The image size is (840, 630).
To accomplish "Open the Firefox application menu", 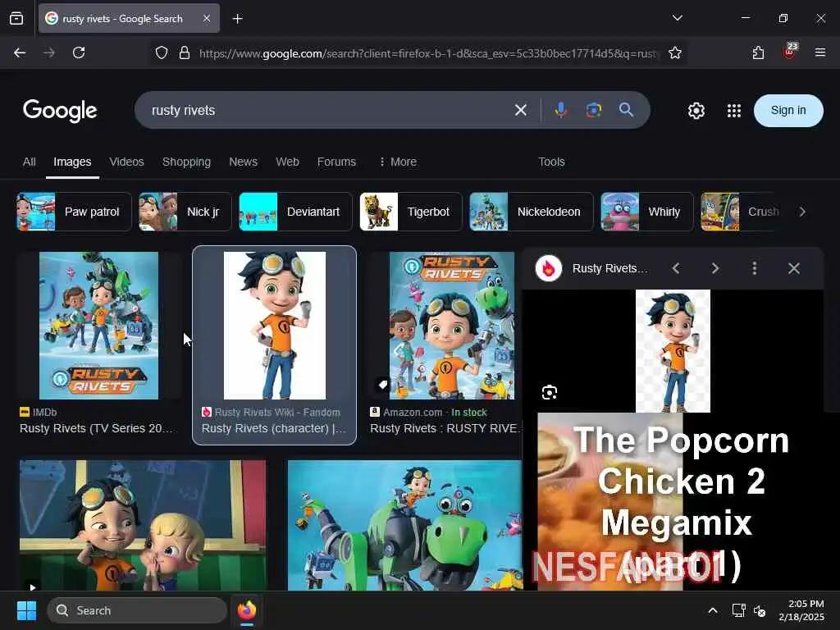I will (819, 52).
